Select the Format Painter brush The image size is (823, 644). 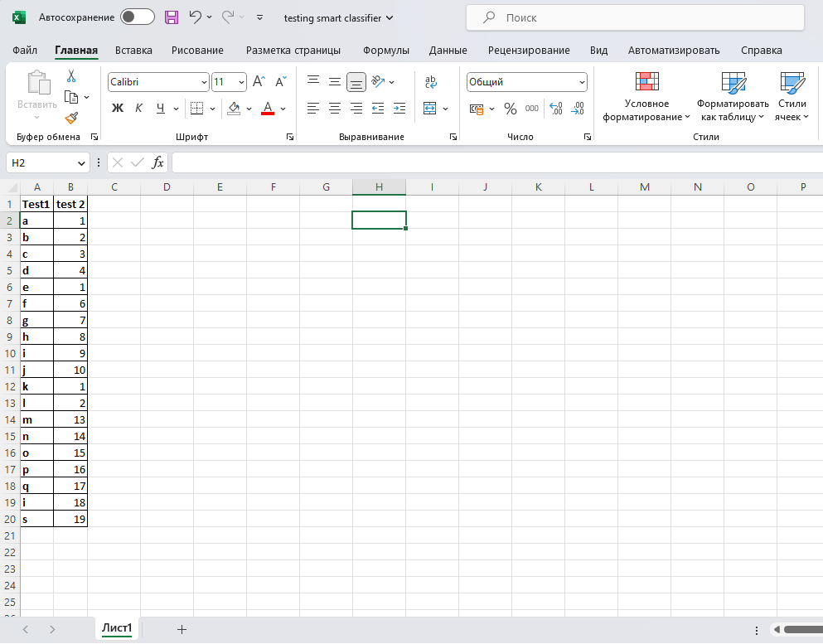coord(71,118)
